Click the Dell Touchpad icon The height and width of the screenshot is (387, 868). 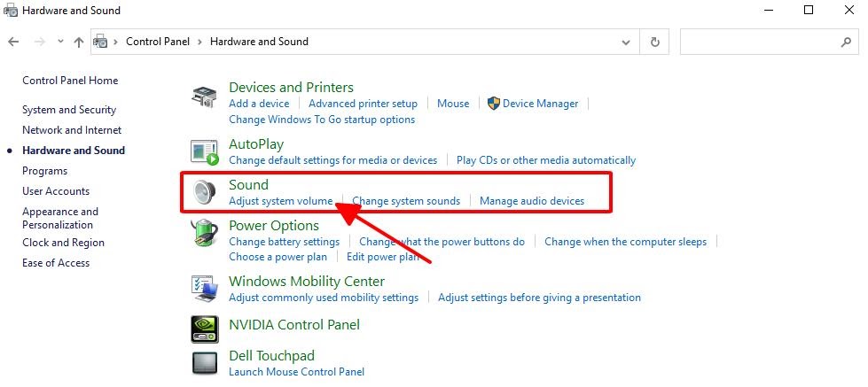click(204, 363)
